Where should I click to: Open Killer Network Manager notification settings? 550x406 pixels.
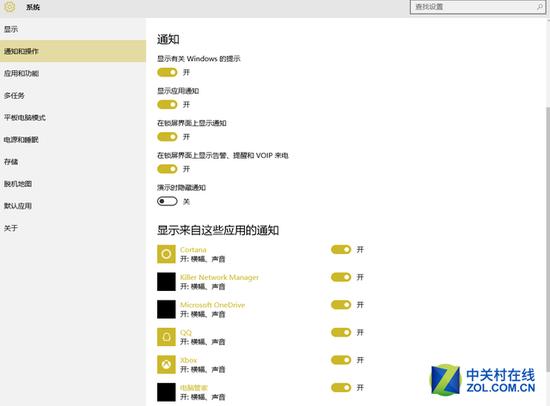(x=219, y=277)
